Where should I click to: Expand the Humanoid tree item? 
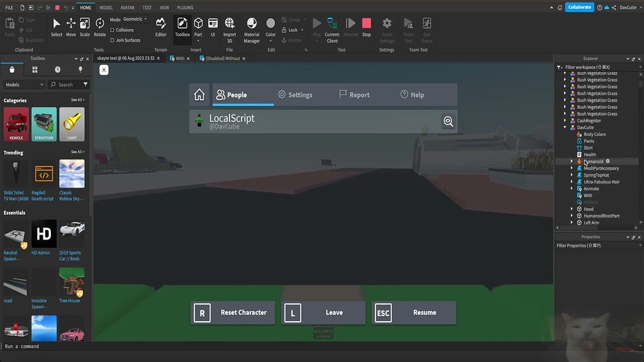571,161
